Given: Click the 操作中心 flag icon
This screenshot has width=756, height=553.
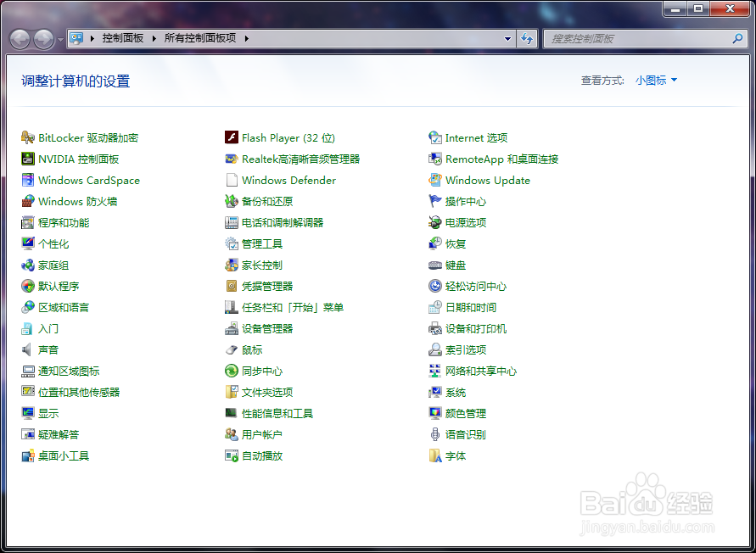Looking at the screenshot, I should pos(435,202).
